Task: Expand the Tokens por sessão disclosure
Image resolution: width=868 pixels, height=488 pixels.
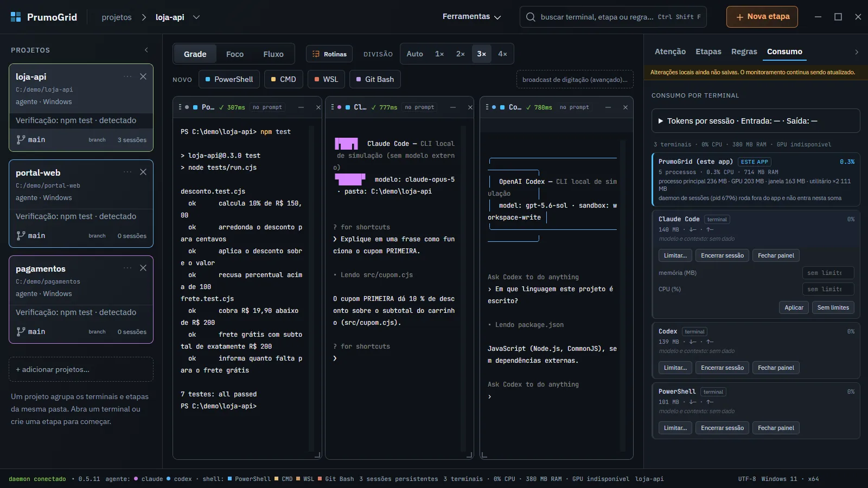Action: (756, 121)
